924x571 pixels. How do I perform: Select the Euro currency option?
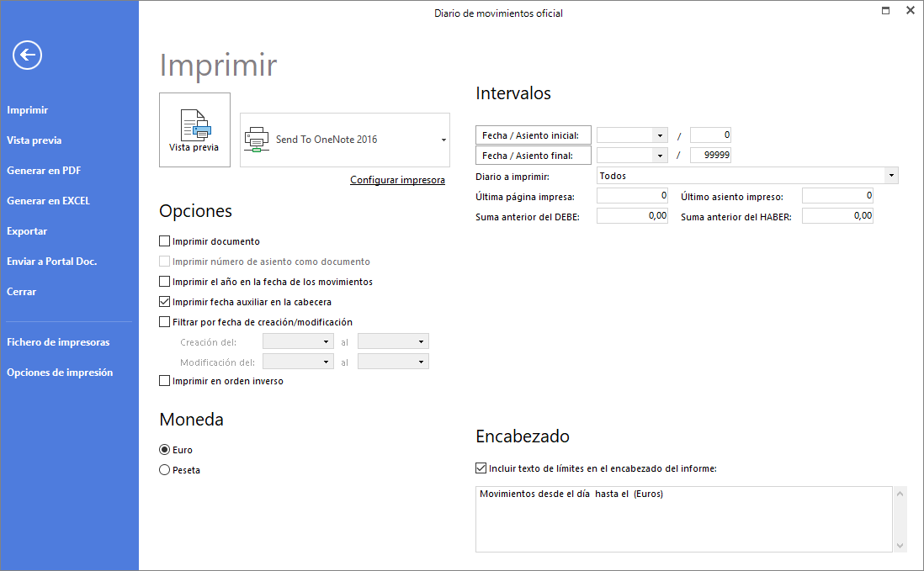click(x=164, y=450)
